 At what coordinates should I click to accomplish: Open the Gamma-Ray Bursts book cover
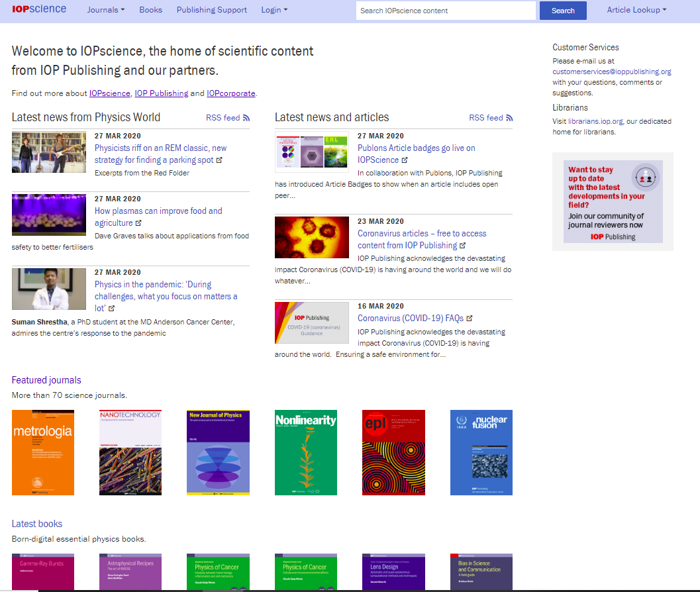pos(43,572)
